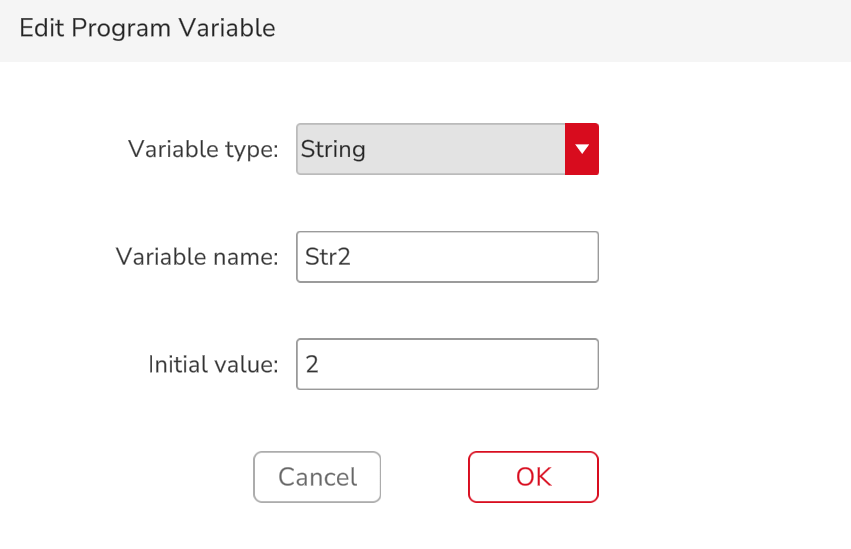Expand the Variable type dropdown arrow
The height and width of the screenshot is (549, 851).
tap(581, 150)
